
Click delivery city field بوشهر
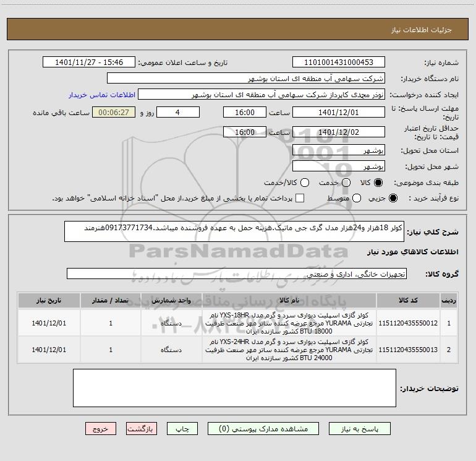(x=339, y=166)
